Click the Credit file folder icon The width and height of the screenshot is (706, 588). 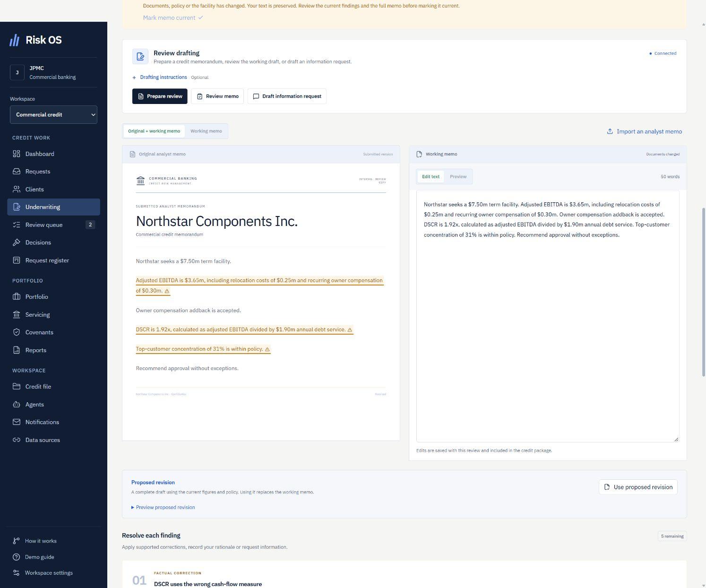point(17,387)
